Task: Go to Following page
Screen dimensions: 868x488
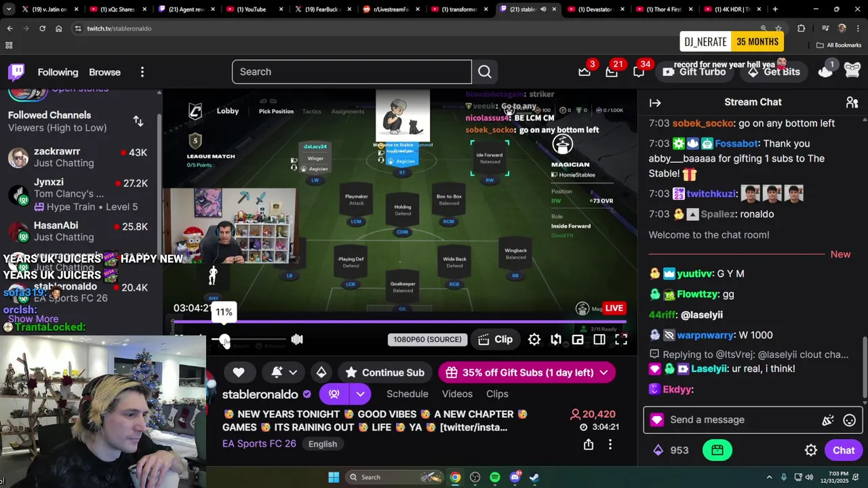Action: [x=58, y=72]
